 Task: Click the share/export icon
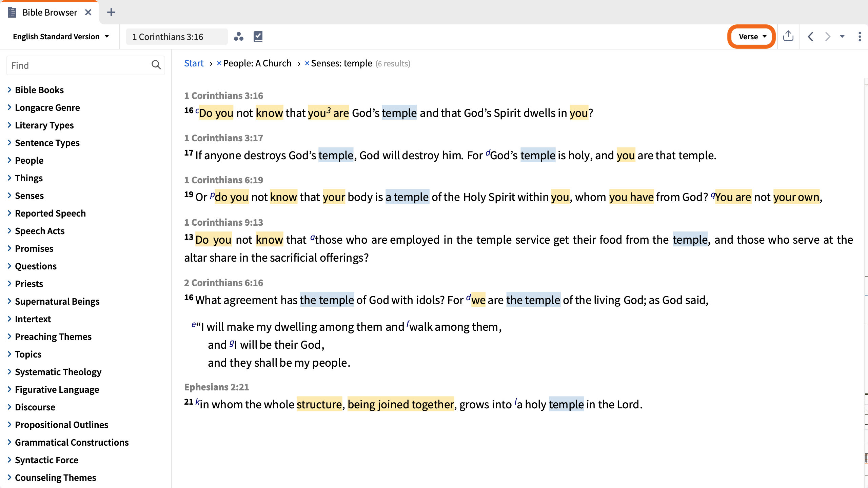coord(788,36)
